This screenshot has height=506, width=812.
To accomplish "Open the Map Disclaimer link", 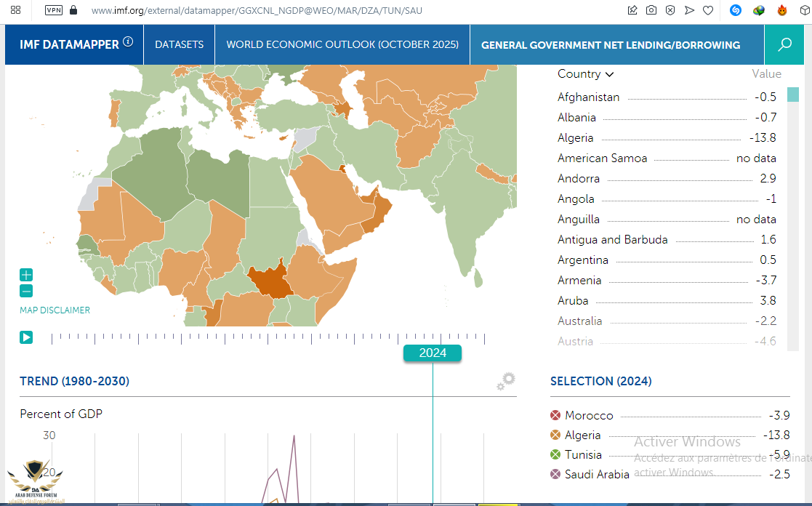I will (55, 310).
